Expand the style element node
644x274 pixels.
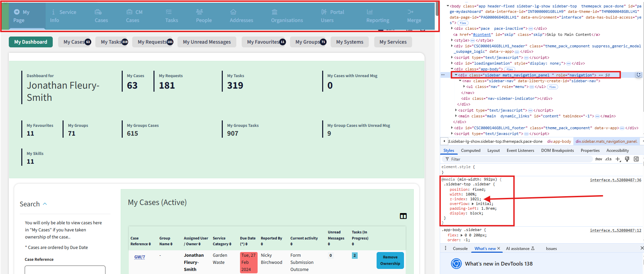[x=452, y=40]
